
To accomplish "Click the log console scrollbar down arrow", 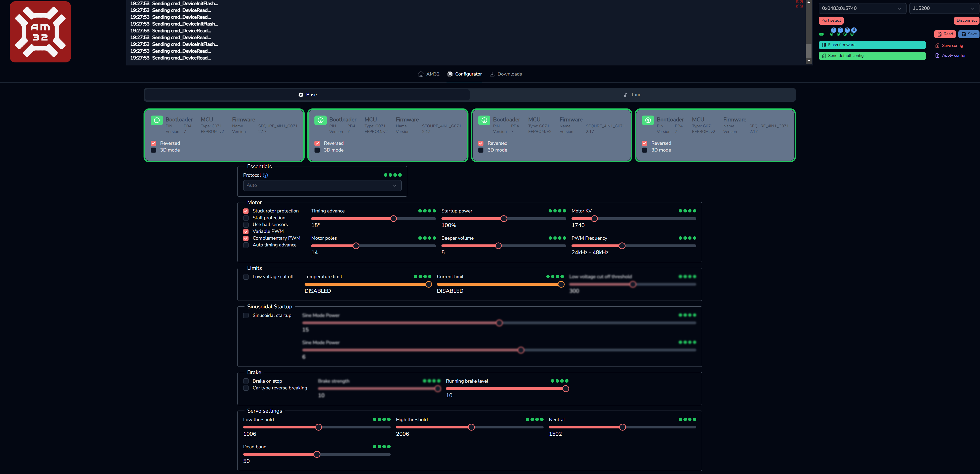I will 809,61.
